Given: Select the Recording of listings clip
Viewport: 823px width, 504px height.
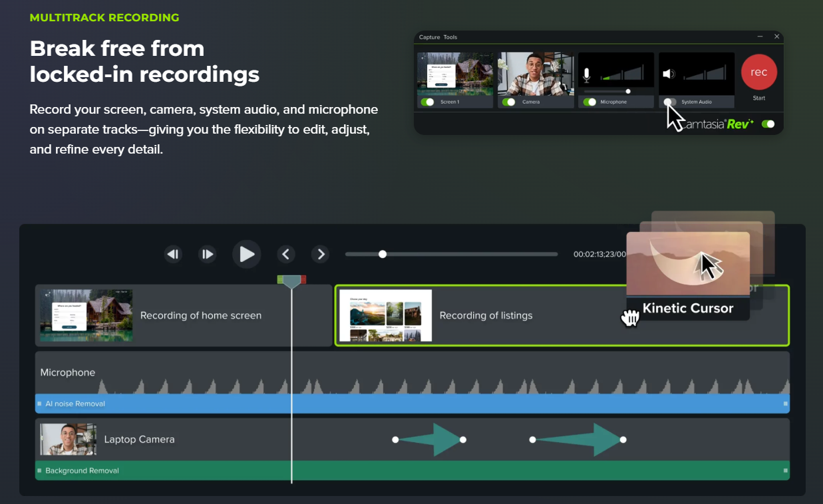Looking at the screenshot, I should (562, 316).
